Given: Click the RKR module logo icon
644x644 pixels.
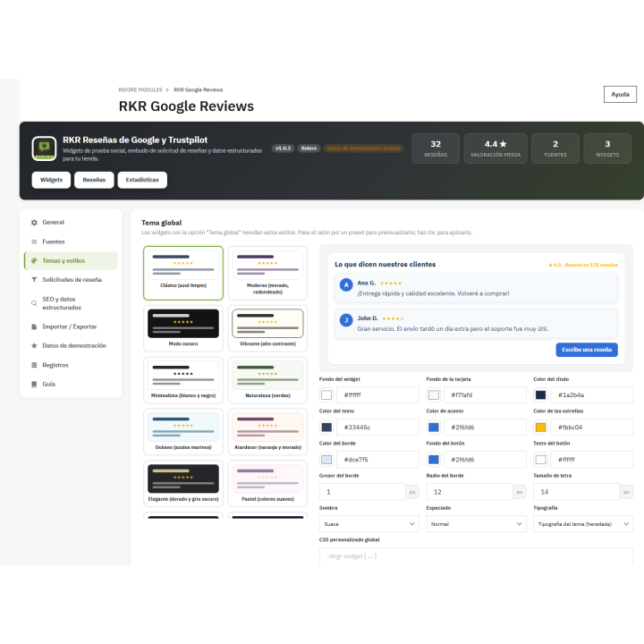Looking at the screenshot, I should click(x=45, y=148).
